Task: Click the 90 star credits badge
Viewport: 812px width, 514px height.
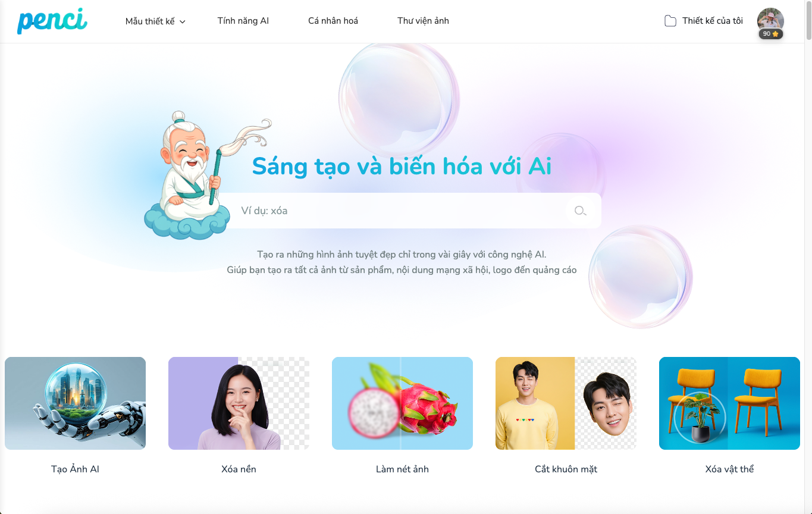Action: click(x=770, y=34)
